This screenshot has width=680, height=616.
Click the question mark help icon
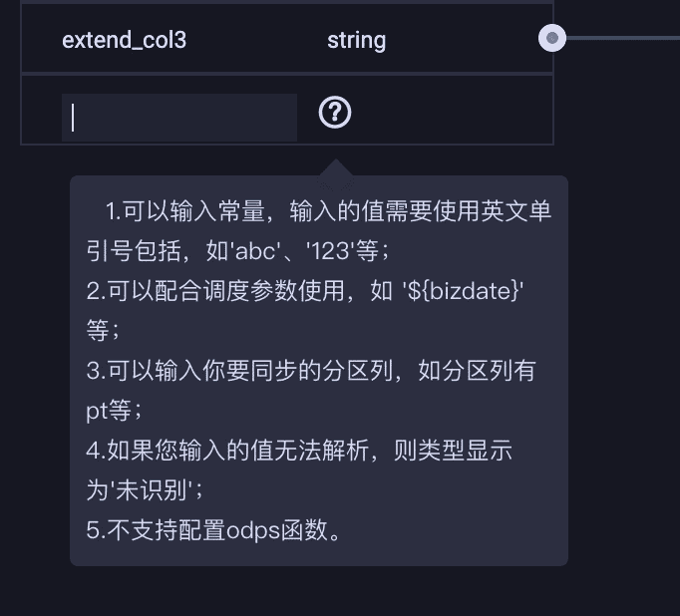tap(335, 114)
